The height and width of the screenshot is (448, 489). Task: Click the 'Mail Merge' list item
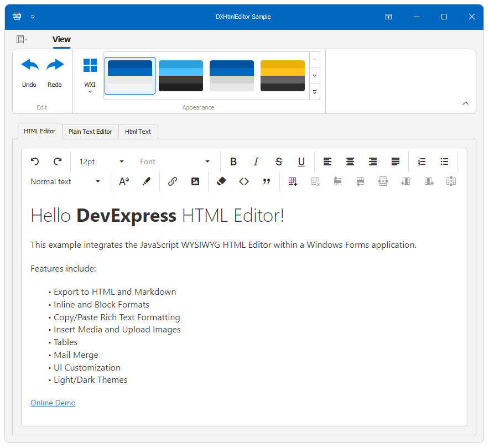pos(76,355)
